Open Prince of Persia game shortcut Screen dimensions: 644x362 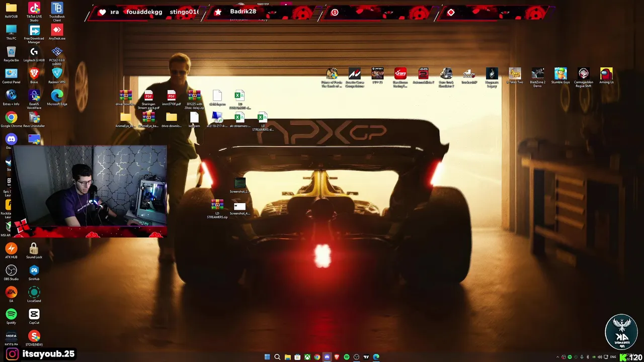pyautogui.click(x=332, y=78)
